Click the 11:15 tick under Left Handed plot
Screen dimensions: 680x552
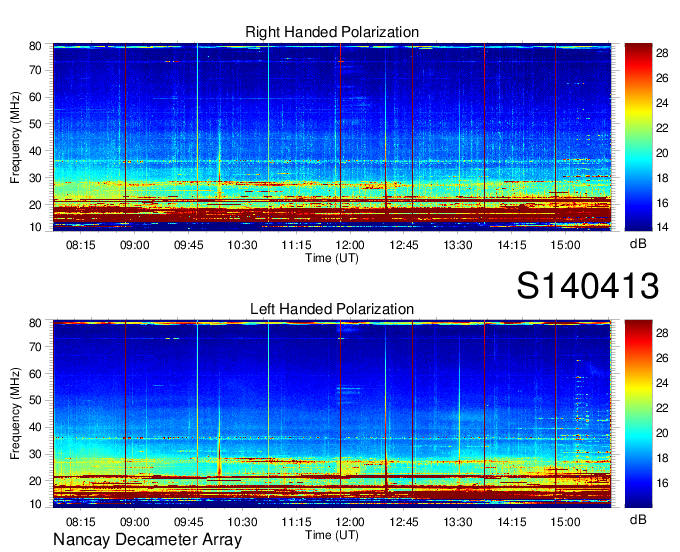pyautogui.click(x=296, y=522)
